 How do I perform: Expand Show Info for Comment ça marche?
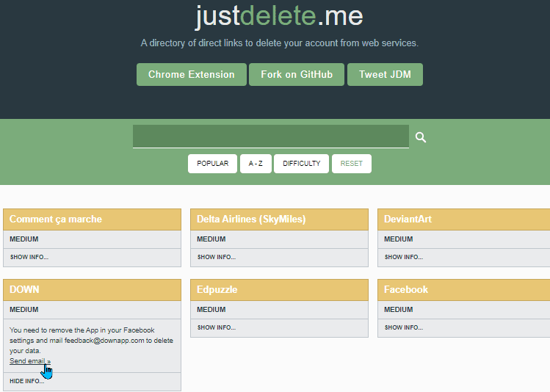click(x=29, y=257)
